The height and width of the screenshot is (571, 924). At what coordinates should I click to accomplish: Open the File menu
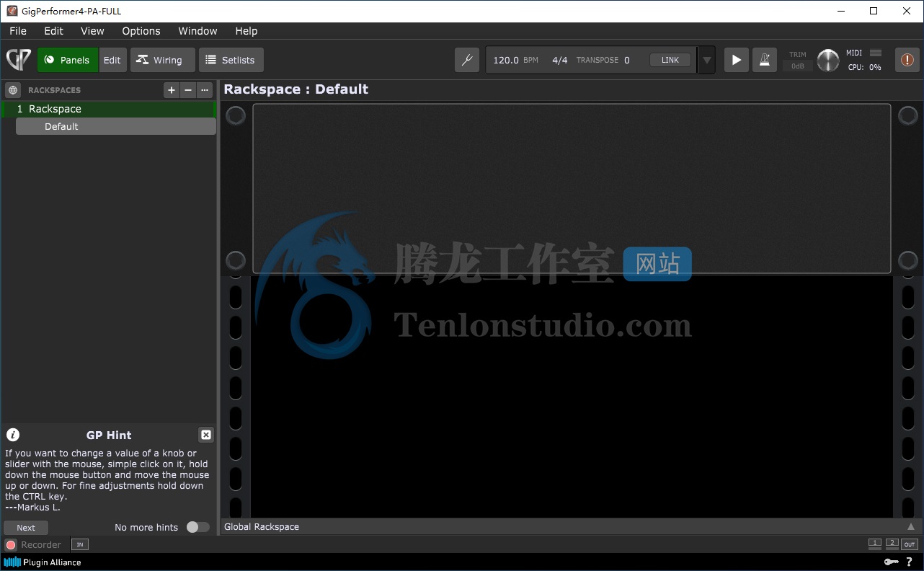(18, 31)
